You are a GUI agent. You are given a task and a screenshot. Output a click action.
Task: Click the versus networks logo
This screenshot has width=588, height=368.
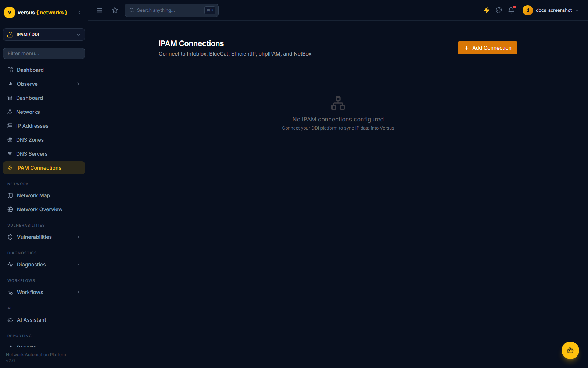click(36, 13)
